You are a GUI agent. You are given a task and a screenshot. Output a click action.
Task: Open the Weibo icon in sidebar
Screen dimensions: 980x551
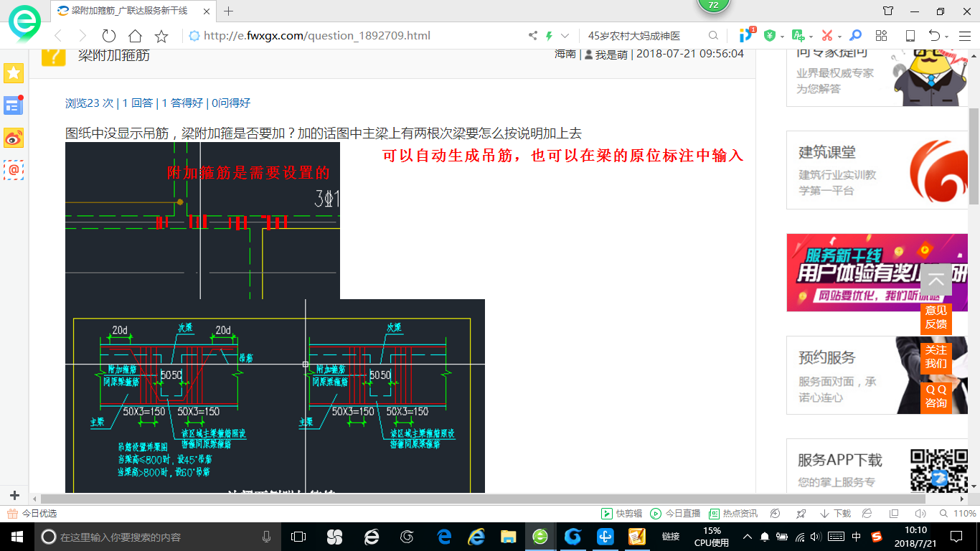click(14, 137)
